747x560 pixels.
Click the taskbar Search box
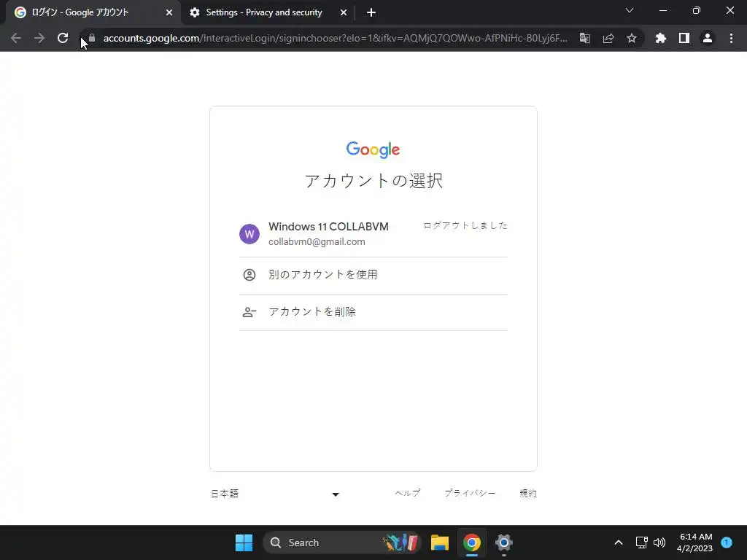[x=342, y=542]
